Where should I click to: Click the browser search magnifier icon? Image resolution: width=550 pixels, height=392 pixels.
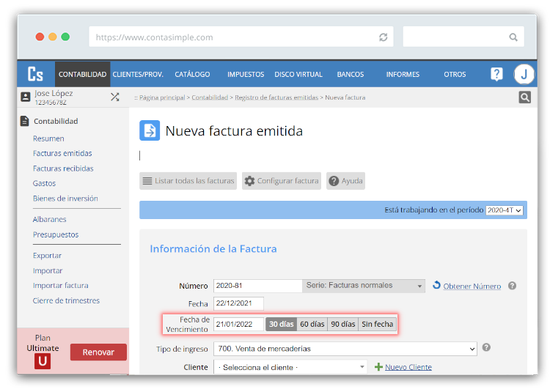click(x=513, y=37)
